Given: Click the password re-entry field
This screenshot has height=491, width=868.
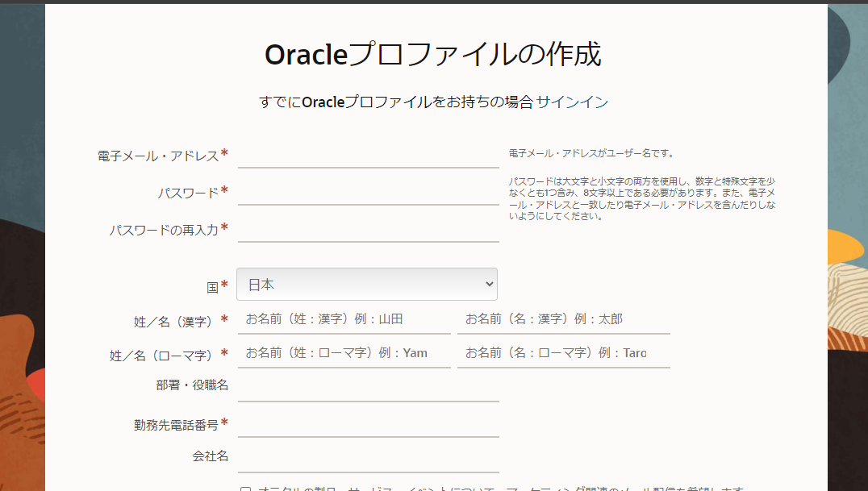Looking at the screenshot, I should coord(368,231).
